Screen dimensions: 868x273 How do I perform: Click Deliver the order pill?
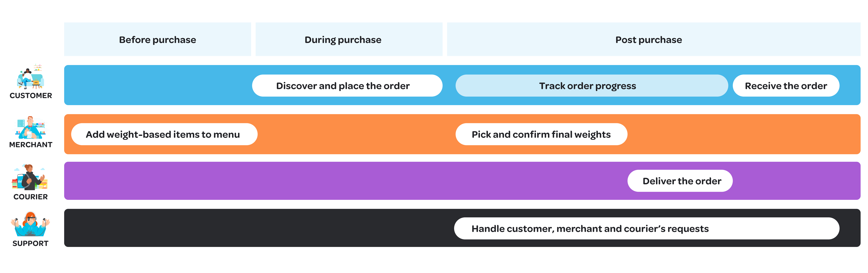(x=680, y=181)
